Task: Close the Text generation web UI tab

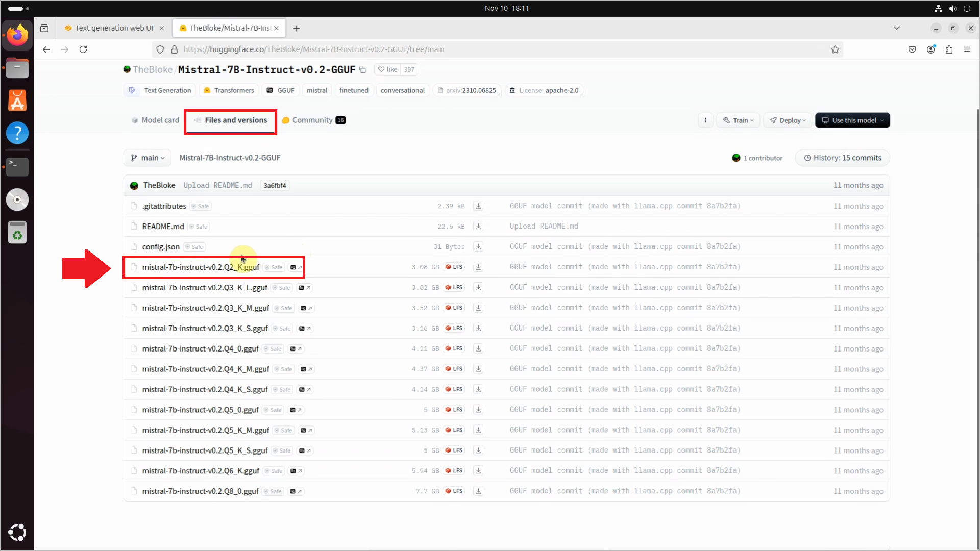Action: [162, 28]
